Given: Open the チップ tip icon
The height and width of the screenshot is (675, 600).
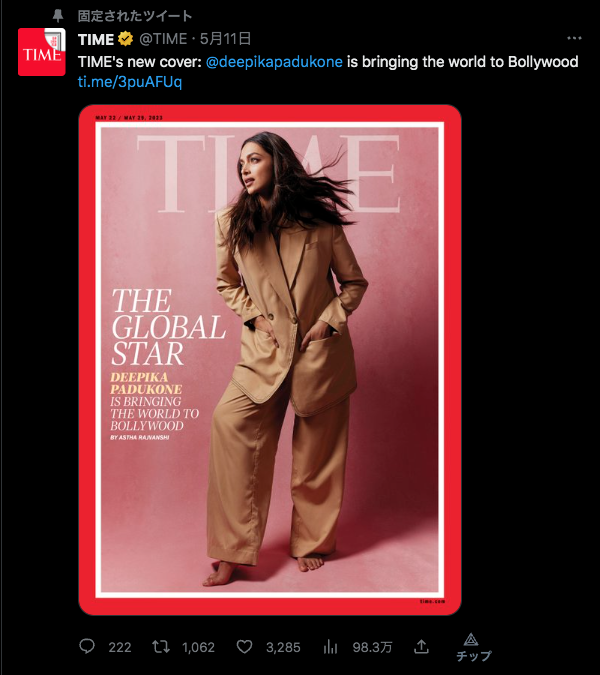Looking at the screenshot, I should click(473, 647).
